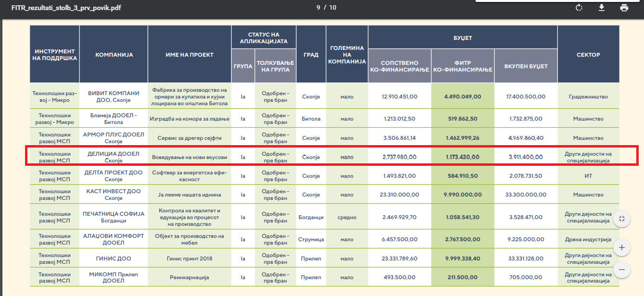Click the fit to page button
Screen dimensions: 644x296
[x=622, y=219]
